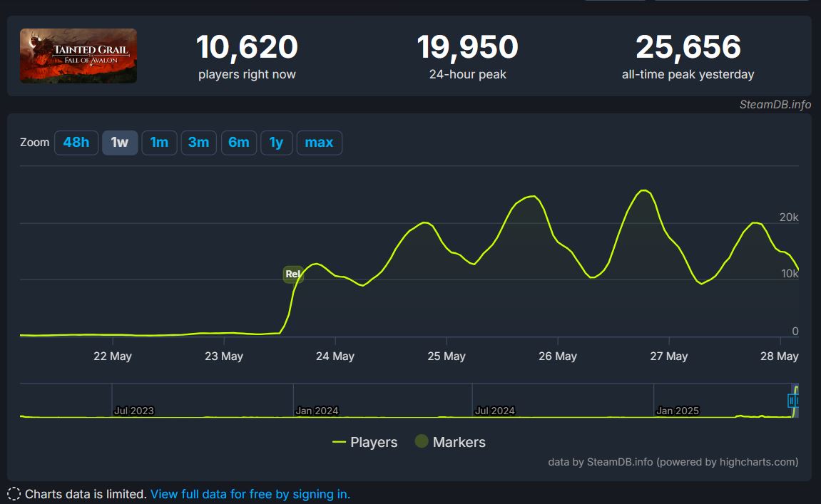Viewport: 821px width, 504px height.
Task: Toggle the Players series in legend
Action: pos(365,442)
